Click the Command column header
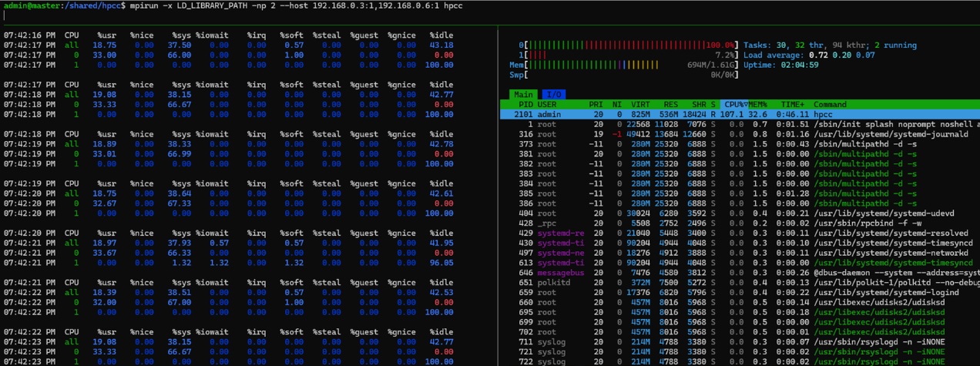Image resolution: width=980 pixels, height=366 pixels. pyautogui.click(x=830, y=105)
